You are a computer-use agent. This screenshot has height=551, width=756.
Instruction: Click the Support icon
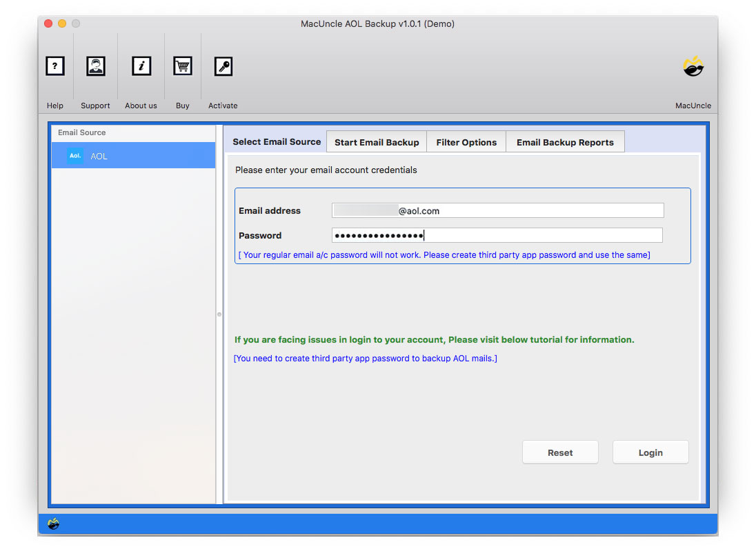click(x=95, y=66)
